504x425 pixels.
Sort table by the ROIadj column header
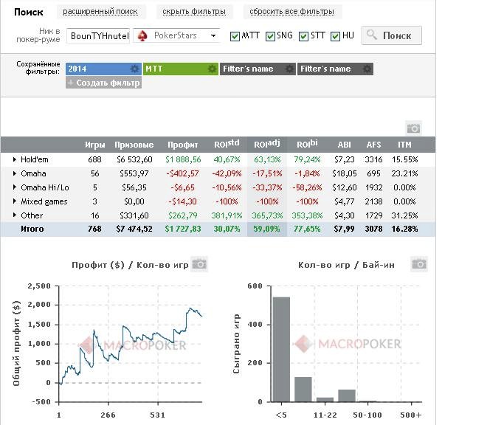coord(267,144)
